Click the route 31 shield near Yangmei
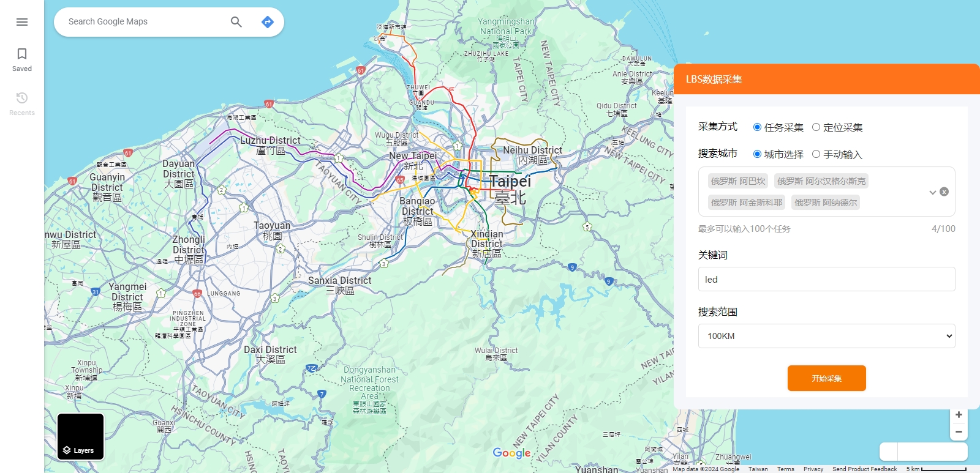This screenshot has width=980, height=473. (96, 292)
